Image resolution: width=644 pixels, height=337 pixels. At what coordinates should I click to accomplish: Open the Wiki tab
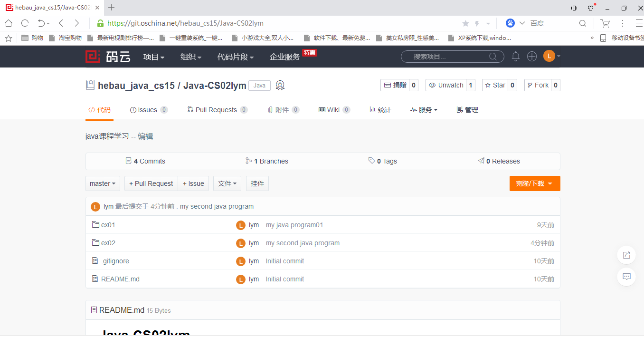tap(334, 110)
